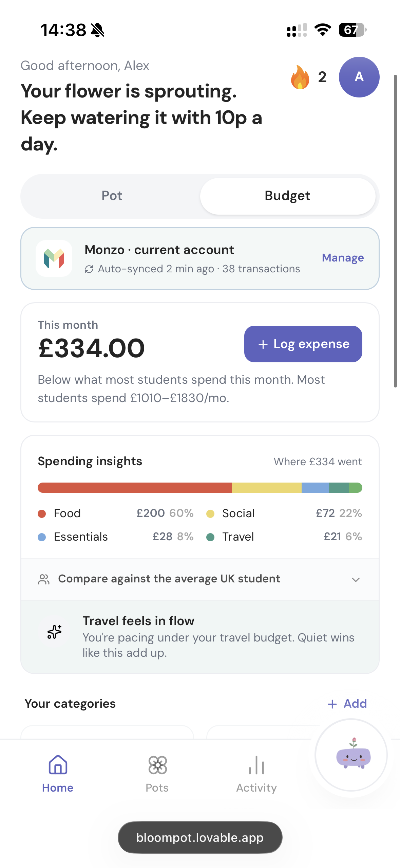Tap the Monzo logo icon
The image size is (400, 868).
click(54, 258)
